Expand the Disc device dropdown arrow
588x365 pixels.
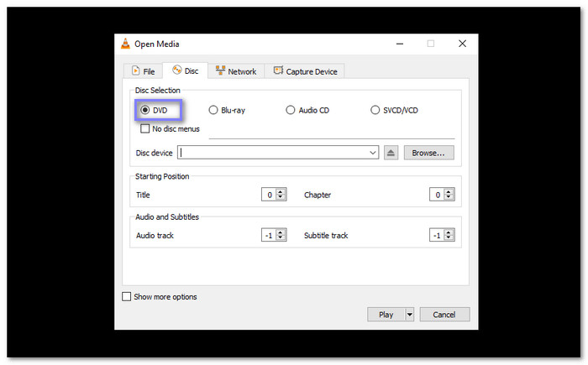pyautogui.click(x=372, y=153)
